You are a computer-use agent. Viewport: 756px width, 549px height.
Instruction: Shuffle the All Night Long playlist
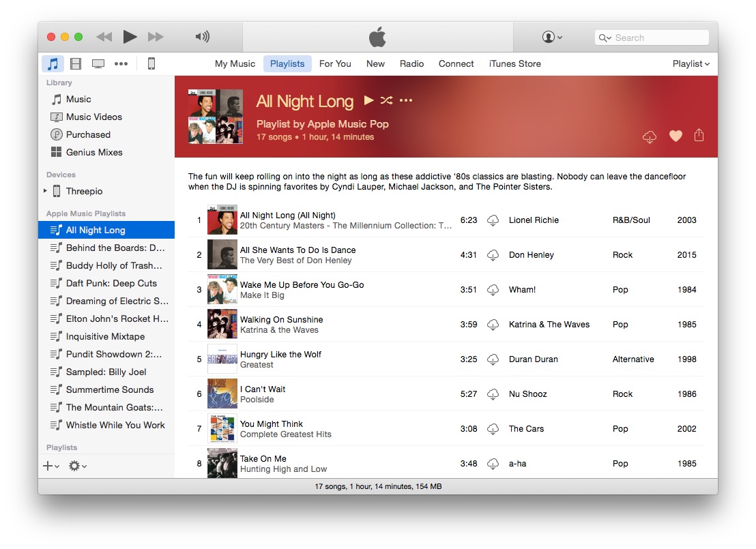click(386, 100)
